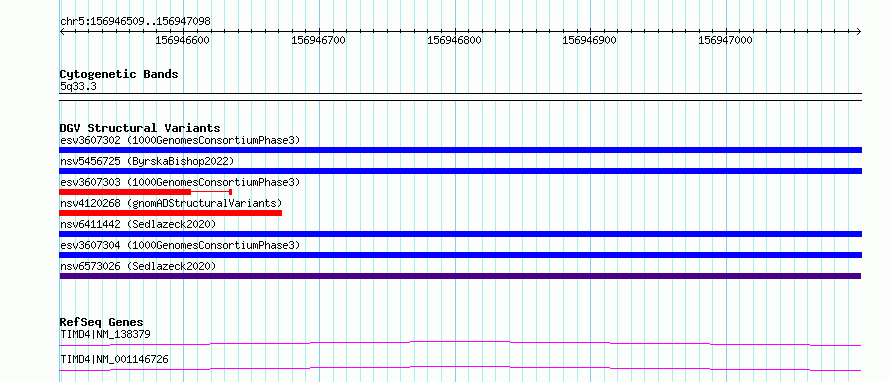Open variant nsv5456725 (ByrskaBishop2022) label
Viewport: 890px width, 382px height.
pyautogui.click(x=147, y=161)
